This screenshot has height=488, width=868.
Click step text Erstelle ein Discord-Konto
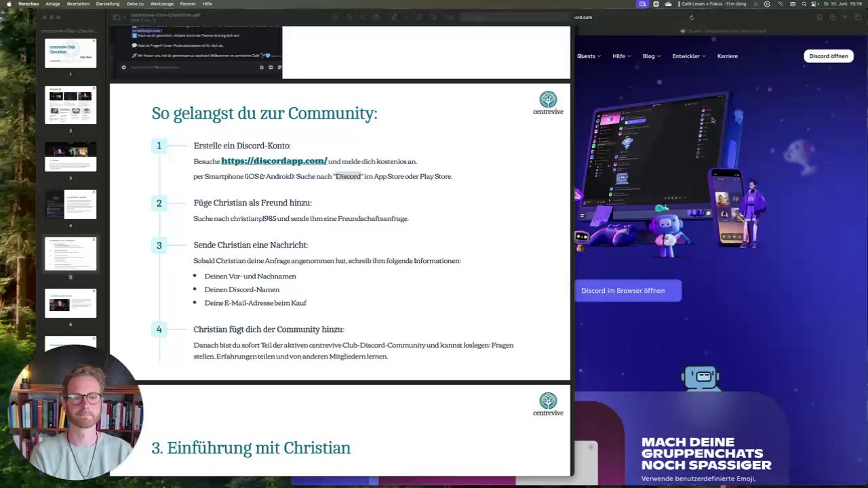click(x=242, y=146)
